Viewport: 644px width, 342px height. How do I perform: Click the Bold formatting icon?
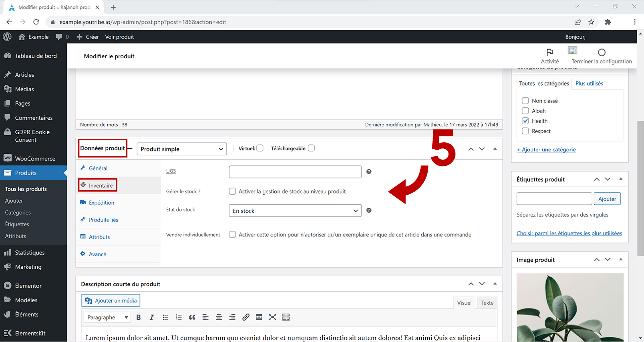click(x=138, y=317)
